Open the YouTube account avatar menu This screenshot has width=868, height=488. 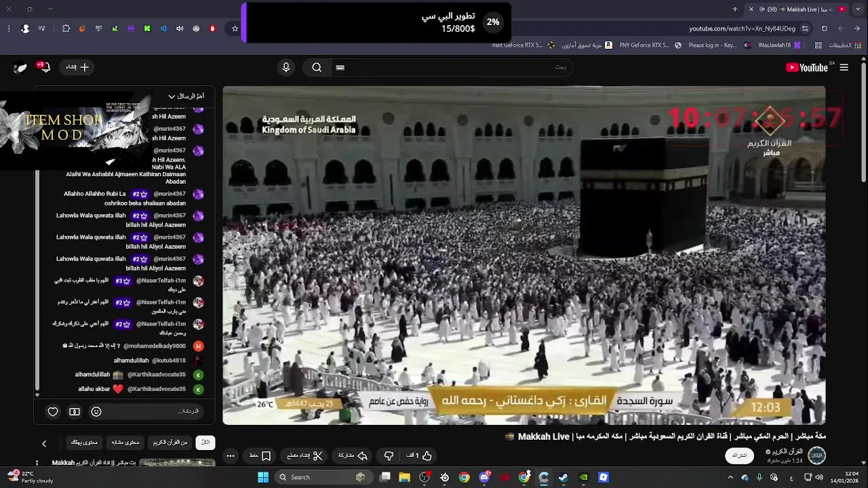[20, 67]
